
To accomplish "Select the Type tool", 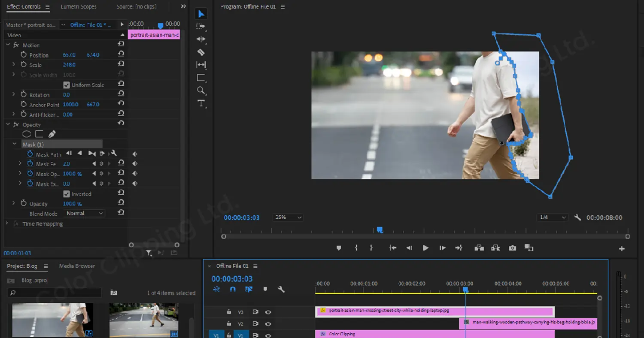I will pyautogui.click(x=201, y=103).
